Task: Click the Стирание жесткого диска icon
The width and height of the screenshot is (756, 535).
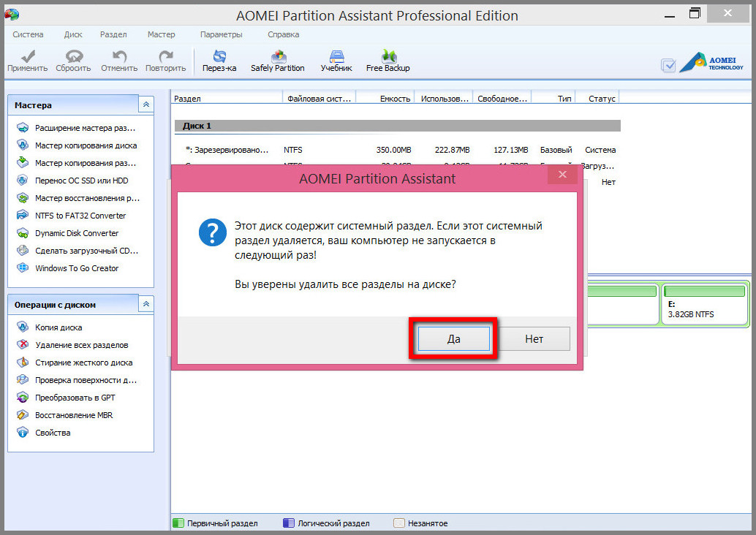Action: click(x=23, y=363)
